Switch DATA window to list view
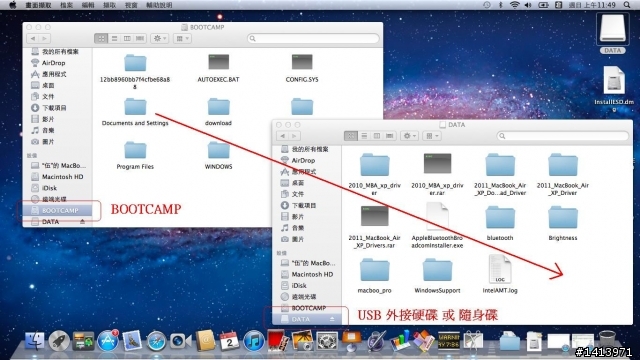640x360 pixels. click(364, 136)
